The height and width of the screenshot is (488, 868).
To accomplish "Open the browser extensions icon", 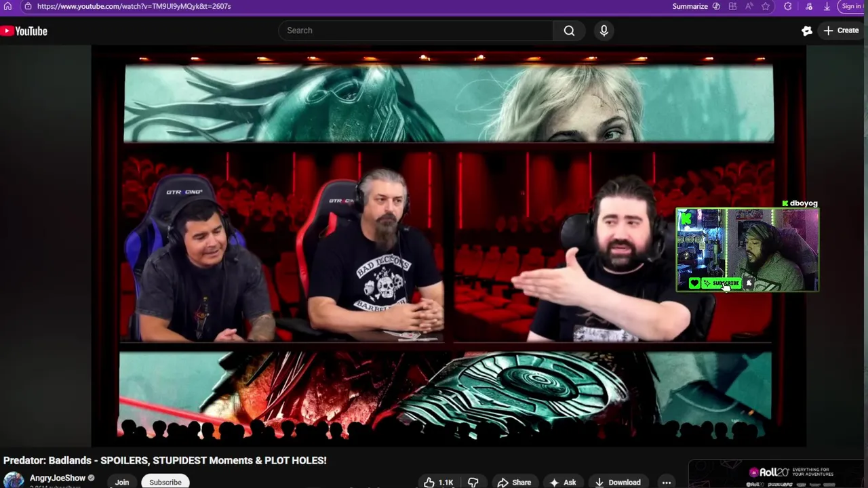I will click(787, 6).
